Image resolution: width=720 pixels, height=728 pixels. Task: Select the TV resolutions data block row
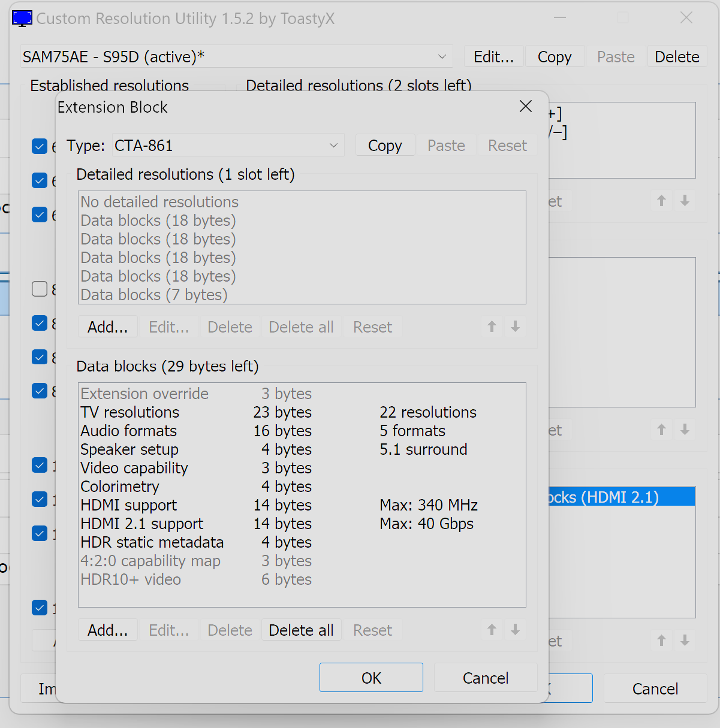coord(130,412)
